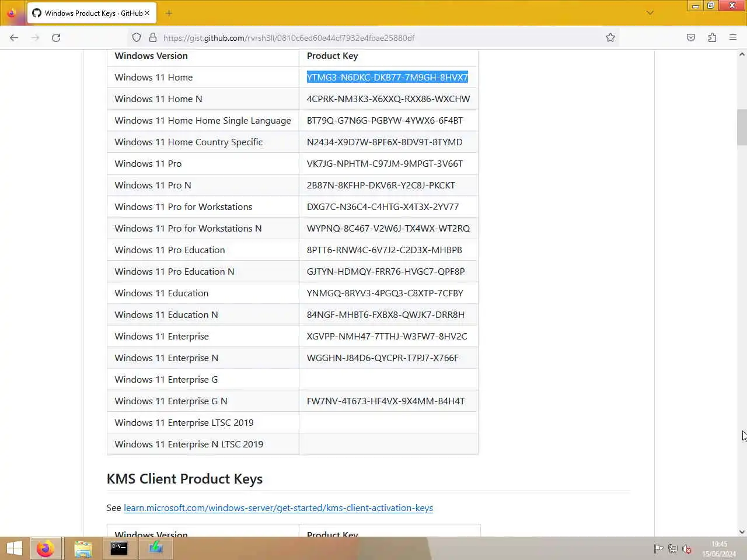747x560 pixels.
Task: Click the muted volume tray icon
Action: coord(687,549)
